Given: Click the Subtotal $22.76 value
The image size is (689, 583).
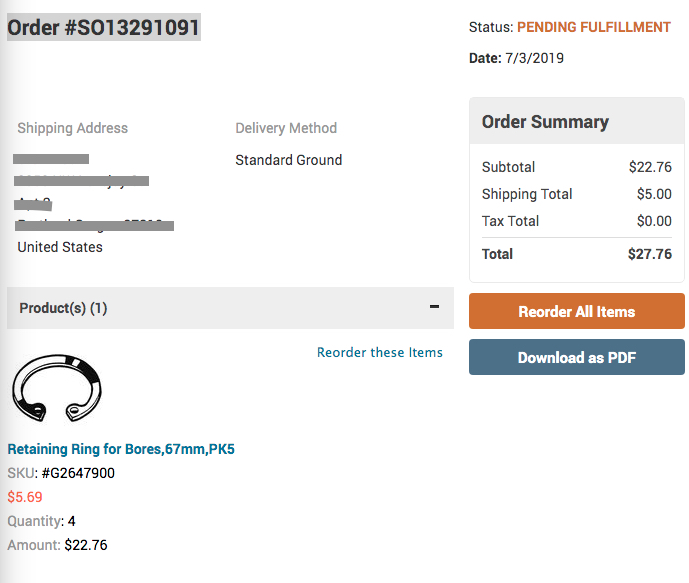Looking at the screenshot, I should pos(650,167).
